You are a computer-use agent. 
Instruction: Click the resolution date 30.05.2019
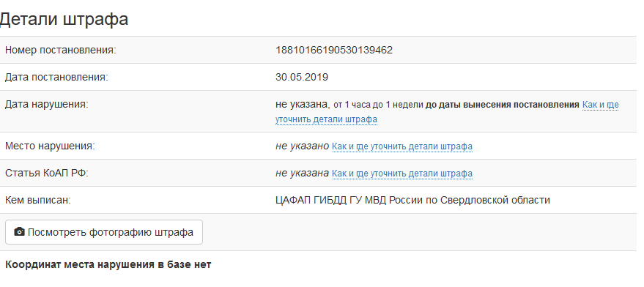(x=302, y=77)
